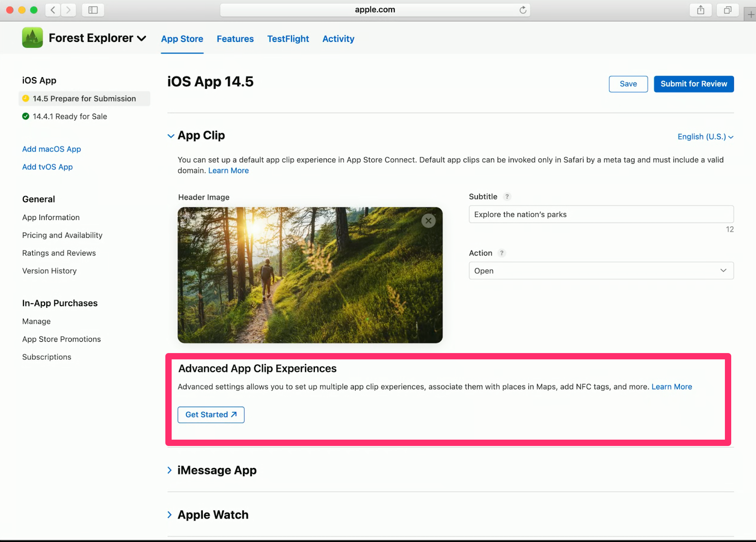Click Get Started for Advanced App Clip
This screenshot has height=542, width=756.
(211, 415)
